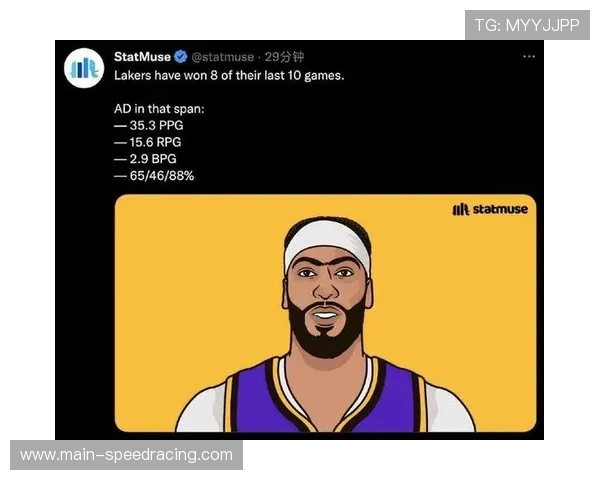The image size is (600, 480).
Task: Click the 29分钟 tweet timestamp
Action: coord(284,57)
